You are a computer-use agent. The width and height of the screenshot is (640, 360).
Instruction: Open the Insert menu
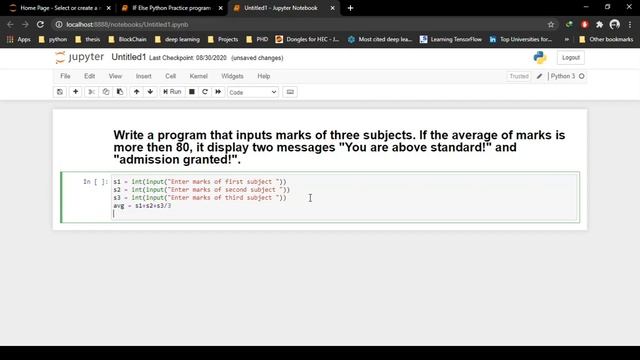tap(143, 76)
